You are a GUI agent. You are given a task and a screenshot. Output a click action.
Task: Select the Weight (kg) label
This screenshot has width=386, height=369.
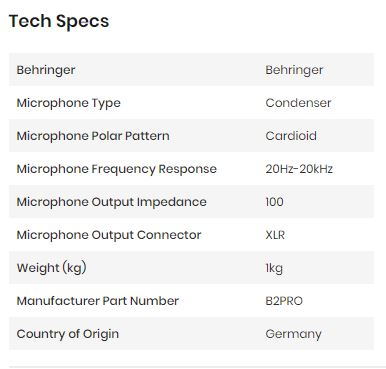click(x=52, y=268)
